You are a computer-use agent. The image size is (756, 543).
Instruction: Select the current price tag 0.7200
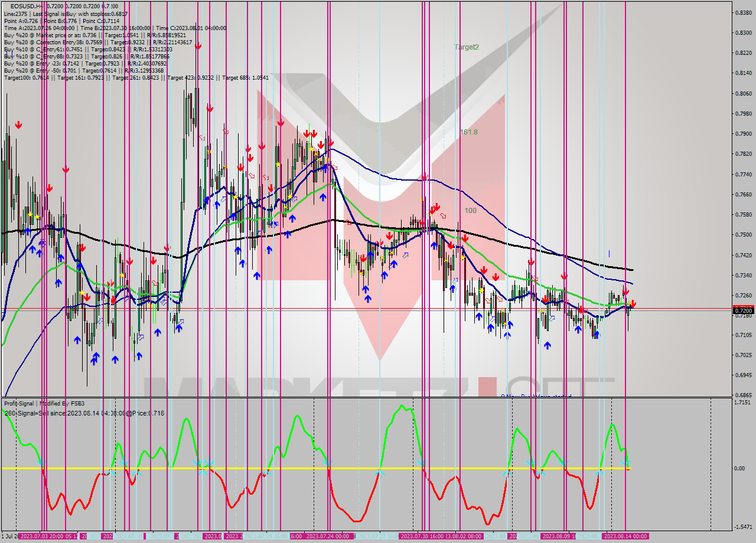click(x=743, y=310)
